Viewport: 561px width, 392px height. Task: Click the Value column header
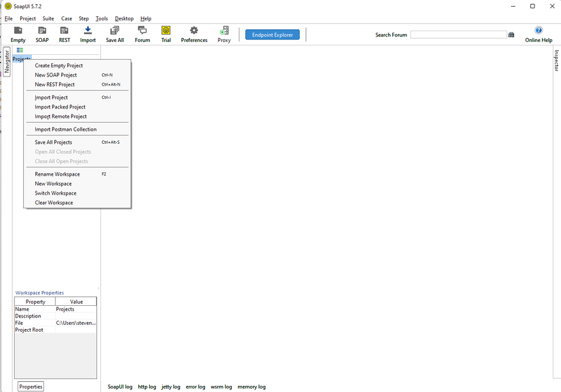pyautogui.click(x=76, y=302)
